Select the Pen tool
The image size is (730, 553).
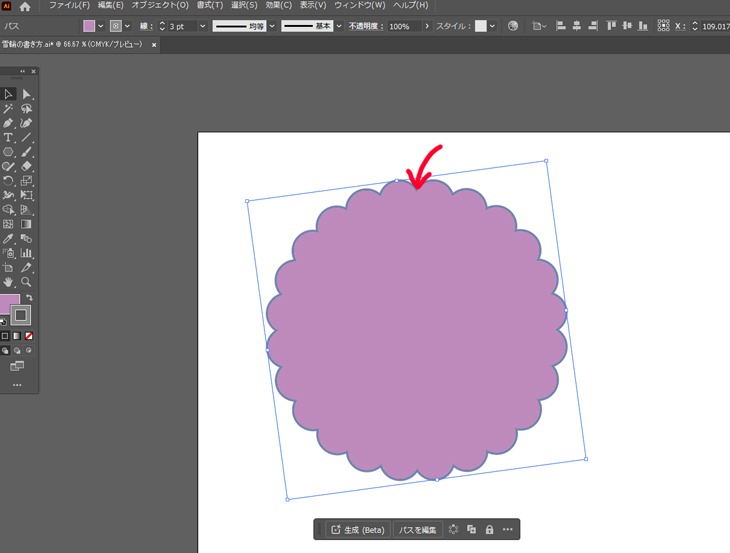click(8, 123)
